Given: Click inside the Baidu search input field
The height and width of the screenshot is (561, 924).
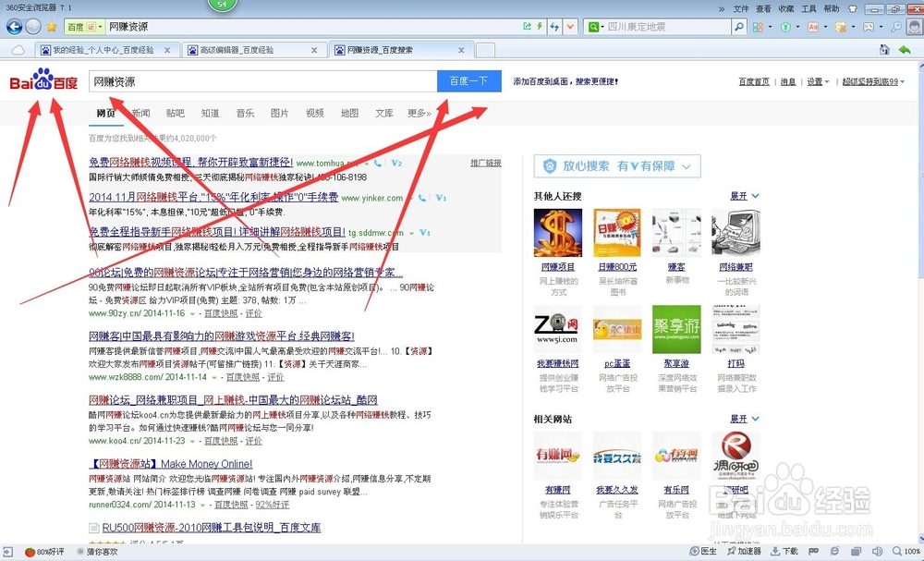Looking at the screenshot, I should 259,81.
